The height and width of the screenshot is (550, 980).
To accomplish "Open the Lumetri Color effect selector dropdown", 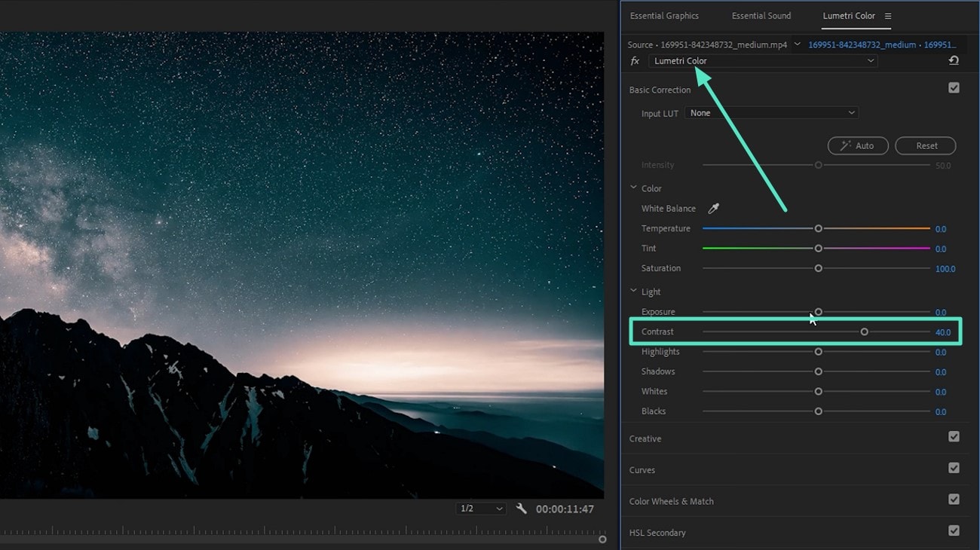I will [x=762, y=60].
